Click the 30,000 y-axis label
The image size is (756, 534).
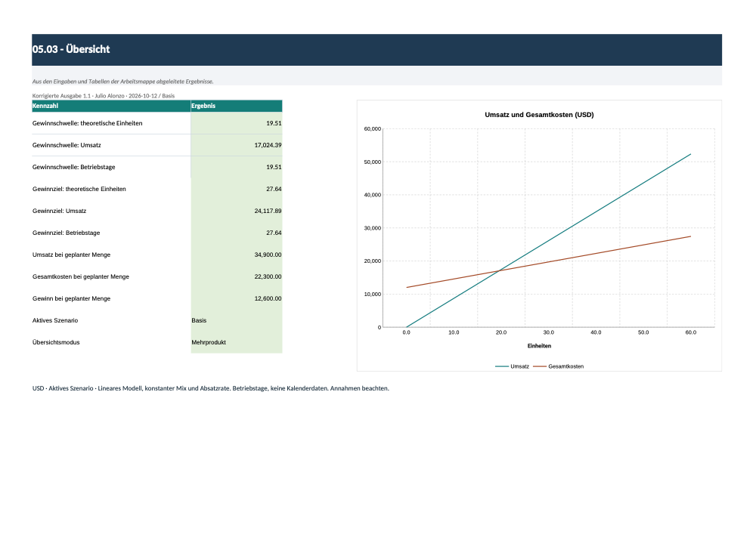[373, 228]
